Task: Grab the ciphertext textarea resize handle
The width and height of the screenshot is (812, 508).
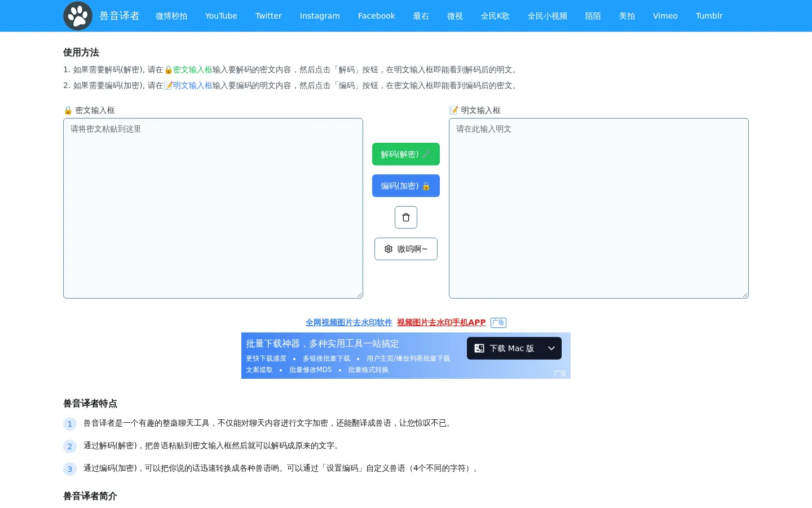Action: point(359,295)
